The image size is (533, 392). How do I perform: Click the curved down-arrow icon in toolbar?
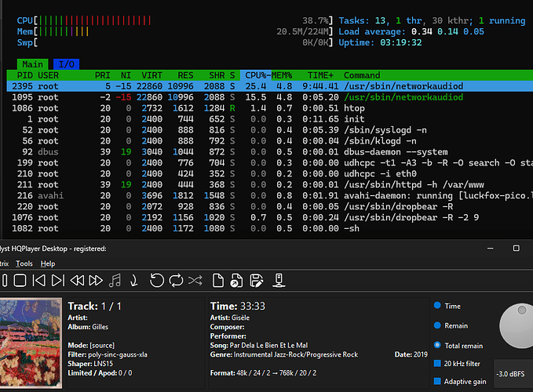click(134, 281)
